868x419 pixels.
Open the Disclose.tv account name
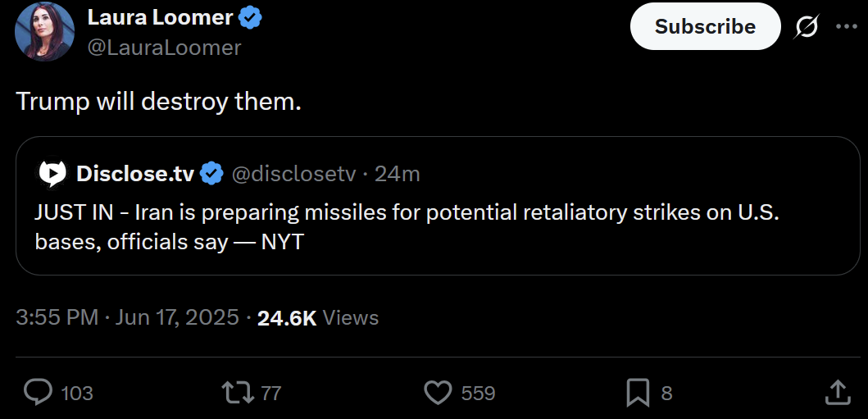click(135, 175)
